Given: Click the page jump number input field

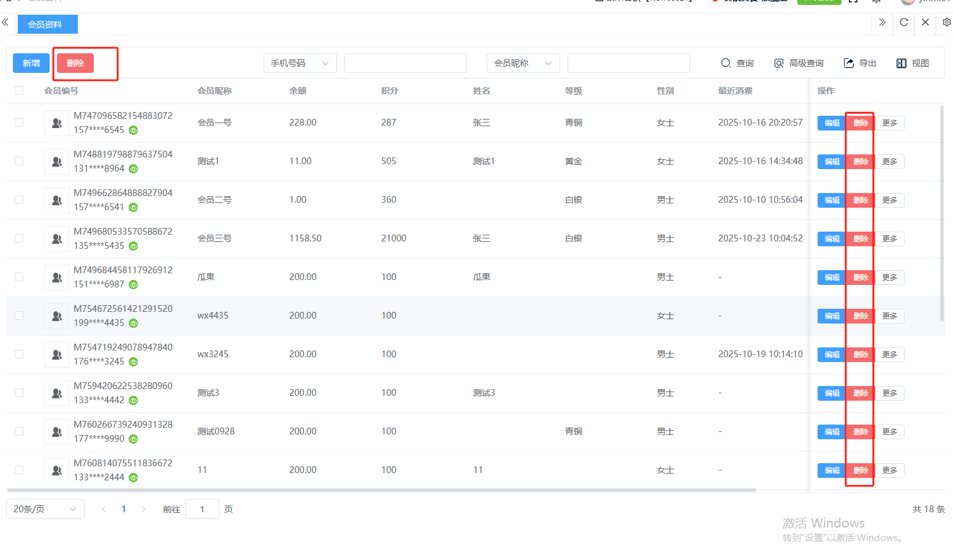Looking at the screenshot, I should click(x=202, y=509).
